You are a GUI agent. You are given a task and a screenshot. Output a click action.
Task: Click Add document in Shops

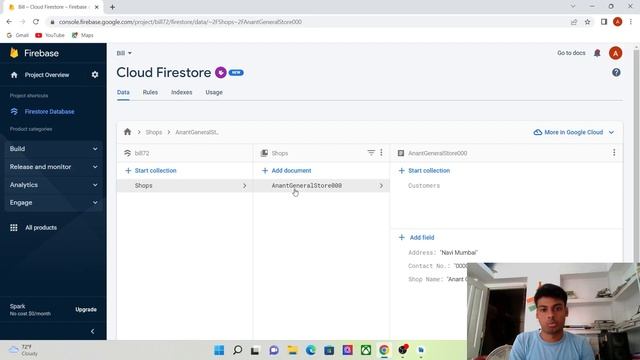click(x=287, y=171)
